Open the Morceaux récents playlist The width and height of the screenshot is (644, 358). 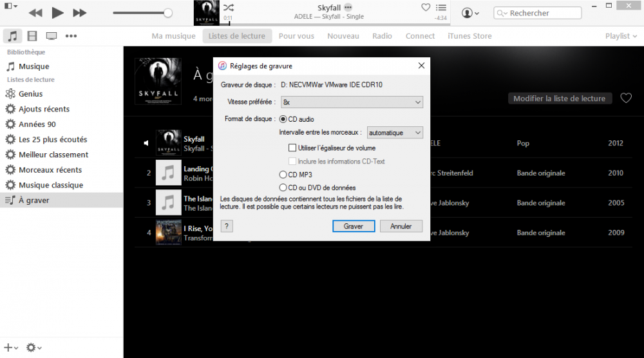[x=62, y=170]
